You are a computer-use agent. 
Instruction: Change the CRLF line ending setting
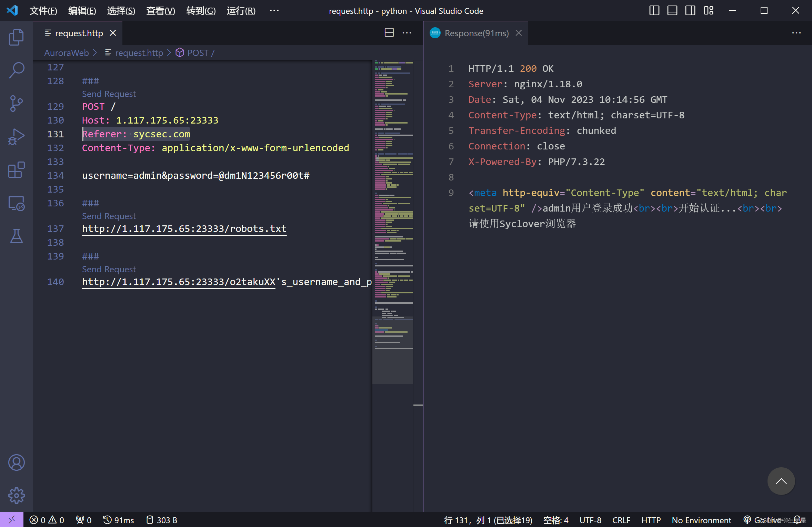[621, 520]
